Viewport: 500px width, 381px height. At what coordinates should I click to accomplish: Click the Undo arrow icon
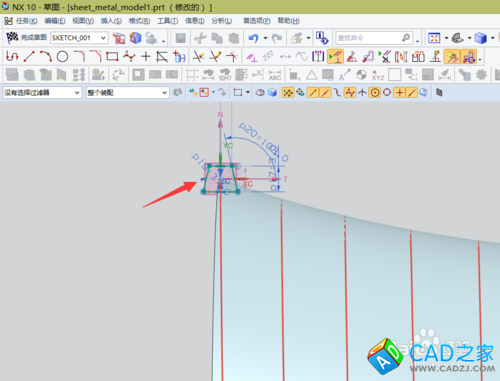coord(253,38)
